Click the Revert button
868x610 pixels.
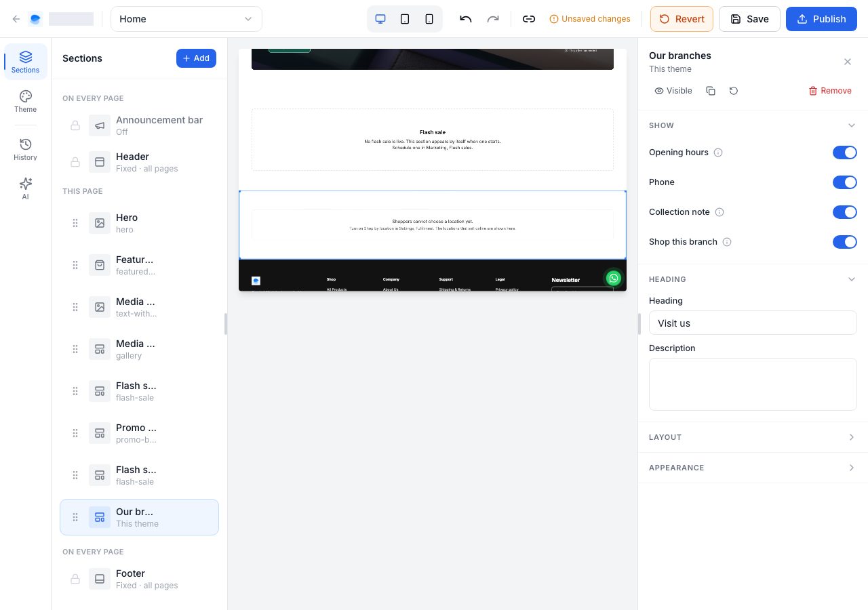point(682,19)
